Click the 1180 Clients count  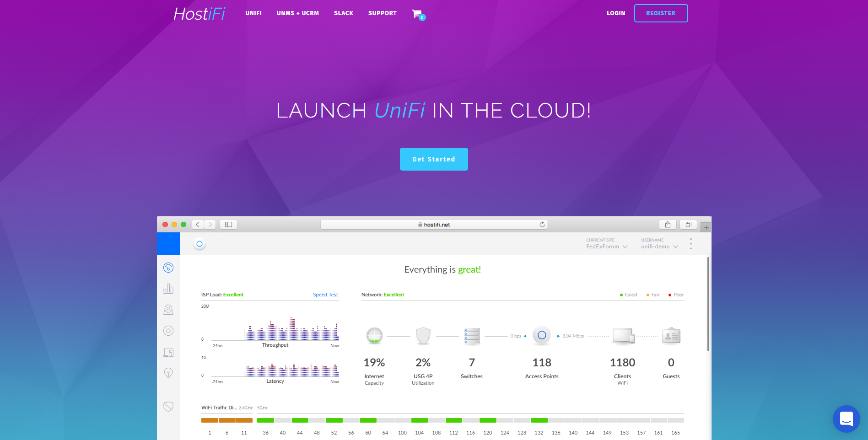tap(623, 363)
